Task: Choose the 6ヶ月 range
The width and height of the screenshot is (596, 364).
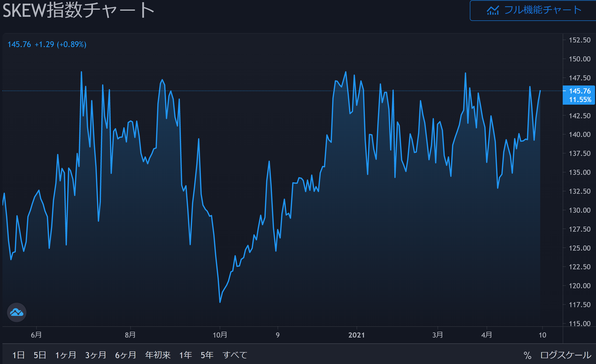Action: coord(125,355)
